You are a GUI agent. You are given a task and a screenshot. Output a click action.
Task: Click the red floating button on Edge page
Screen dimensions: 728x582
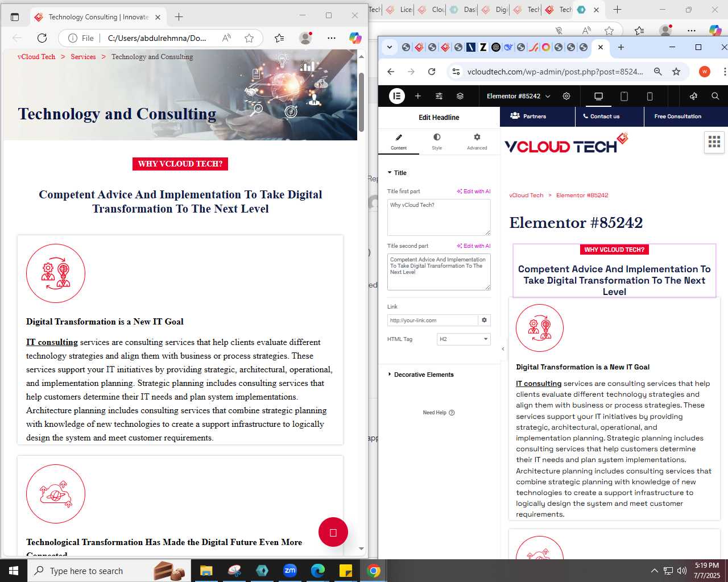coord(333,532)
